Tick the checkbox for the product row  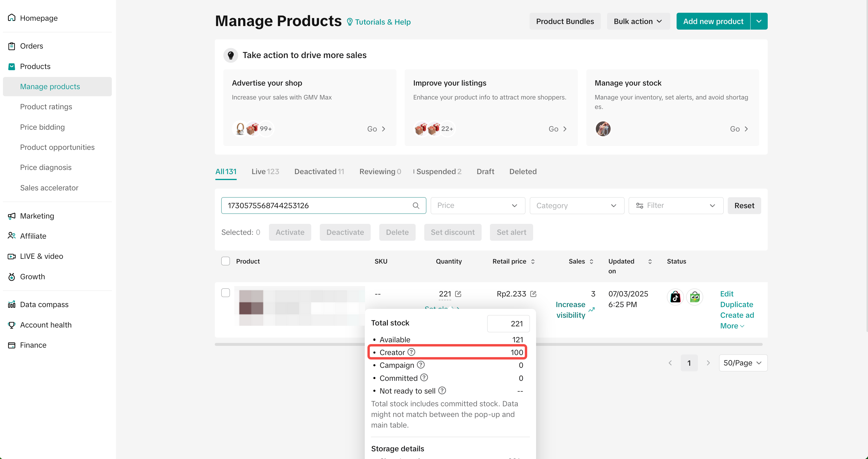pyautogui.click(x=225, y=293)
